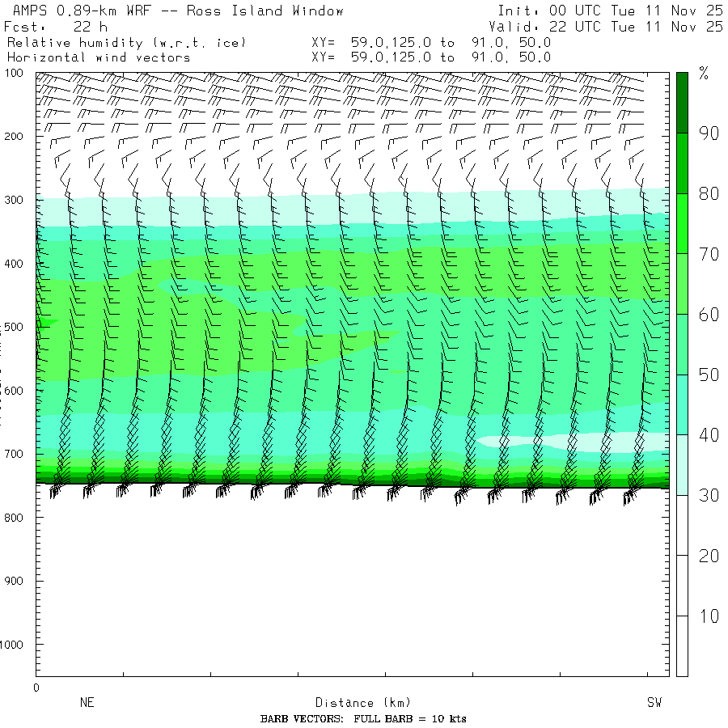Click the pressure axis label 100
The image size is (728, 728).
pos(14,74)
